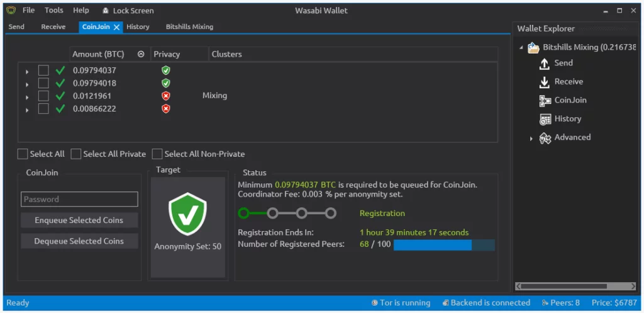
Task: Click green confirmed checkmark for 0.00866222 coin
Action: (x=60, y=108)
